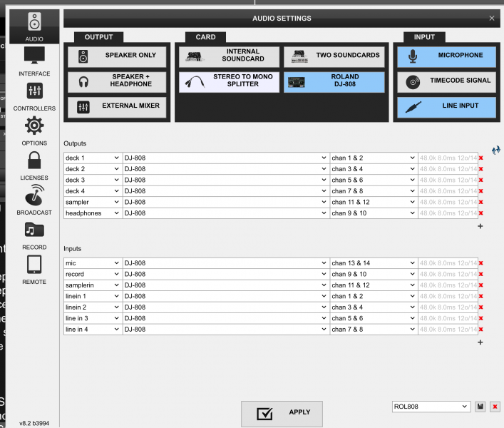Select Speaker Only output option

click(x=117, y=56)
